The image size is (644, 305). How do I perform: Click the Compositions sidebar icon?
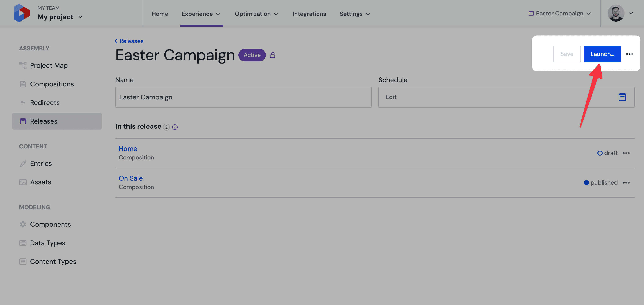pos(22,84)
